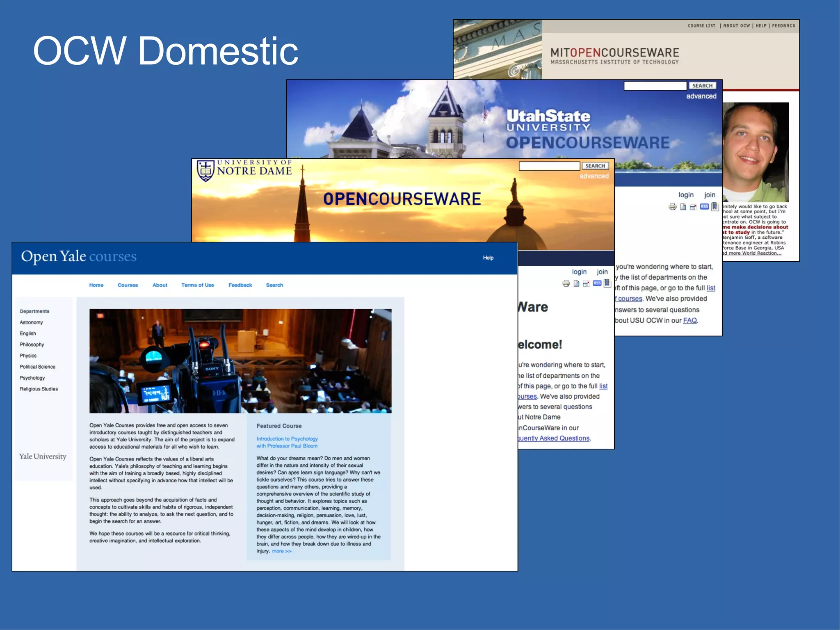Click 'join' on the Notre Dame page
The width and height of the screenshot is (840, 630).
point(602,272)
